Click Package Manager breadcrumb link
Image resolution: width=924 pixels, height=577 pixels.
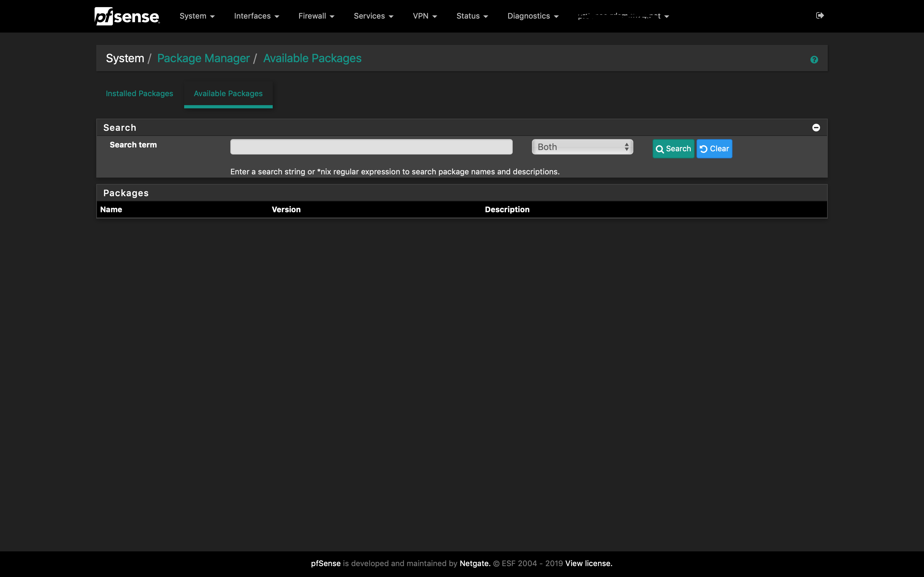pyautogui.click(x=203, y=58)
